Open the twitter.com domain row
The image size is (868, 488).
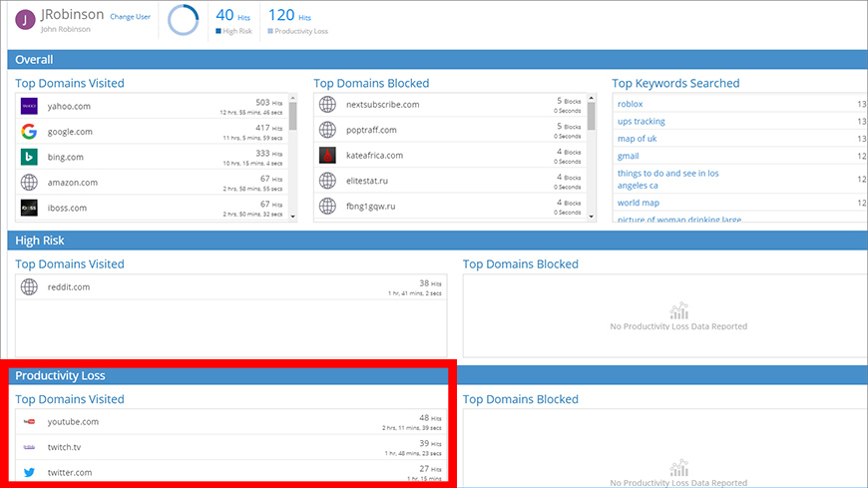(x=230, y=472)
